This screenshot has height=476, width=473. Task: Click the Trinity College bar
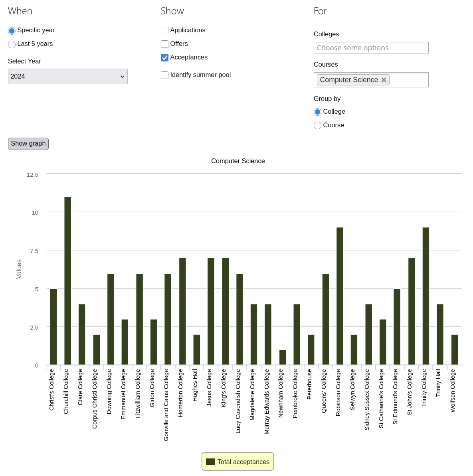(x=426, y=296)
